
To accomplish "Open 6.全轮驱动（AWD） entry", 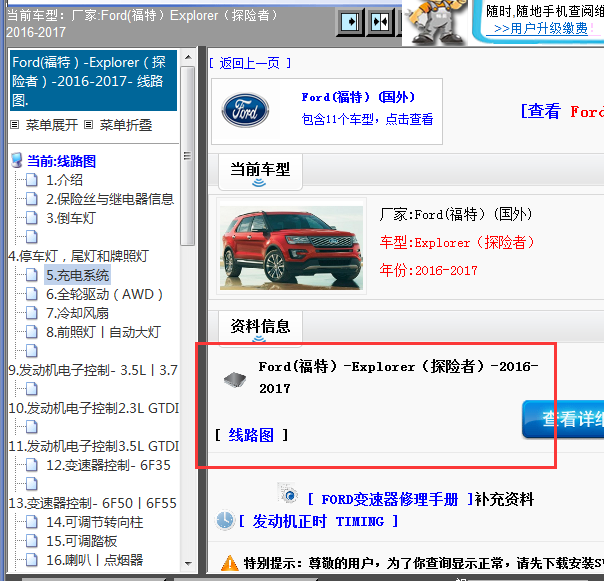I will (x=105, y=294).
